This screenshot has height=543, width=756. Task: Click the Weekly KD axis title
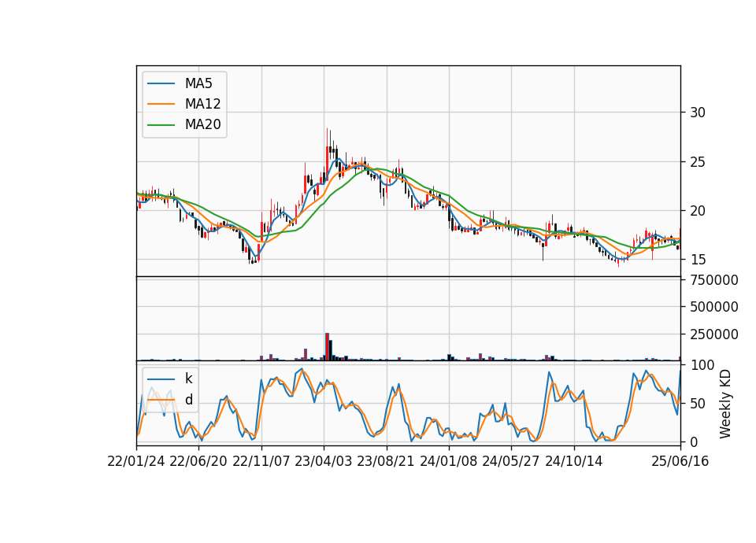coord(724,404)
